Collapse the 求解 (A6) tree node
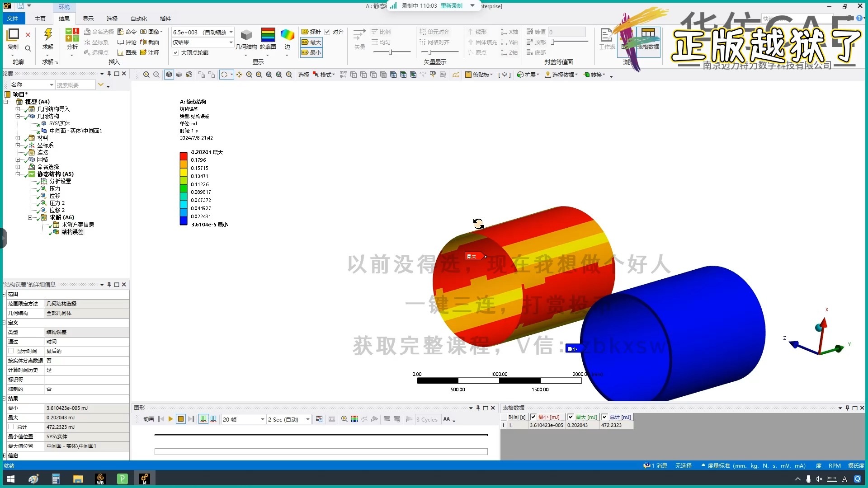The height and width of the screenshot is (488, 868). [30, 217]
